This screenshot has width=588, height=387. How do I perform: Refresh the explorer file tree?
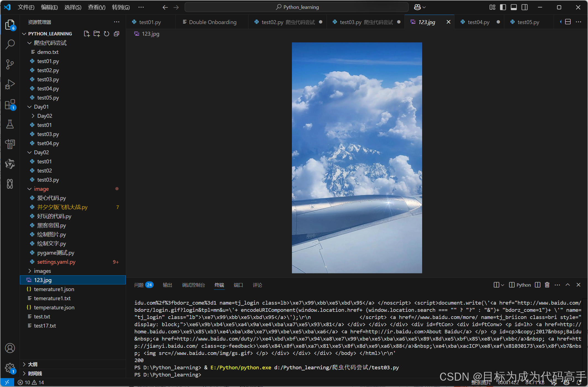coord(106,34)
